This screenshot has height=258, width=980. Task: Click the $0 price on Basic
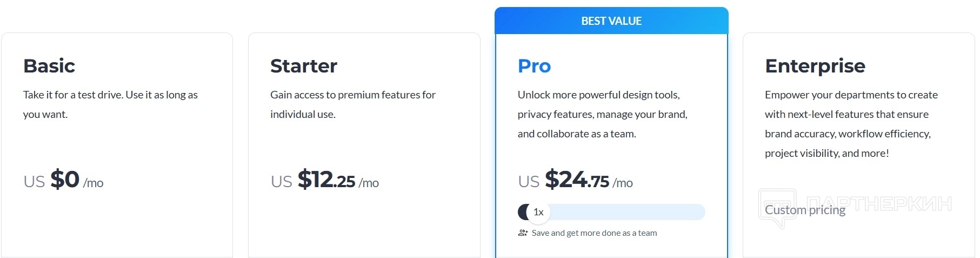tap(65, 180)
